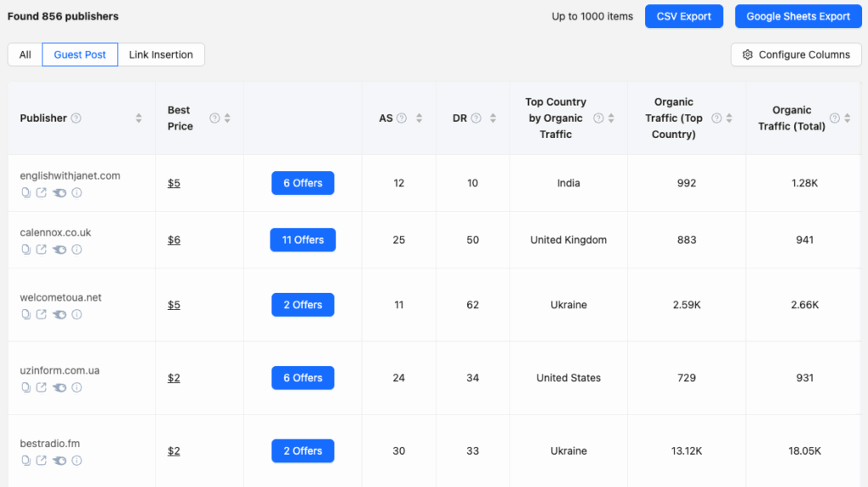Copy the bestradio.fm domain
The image size is (868, 487).
tap(25, 461)
